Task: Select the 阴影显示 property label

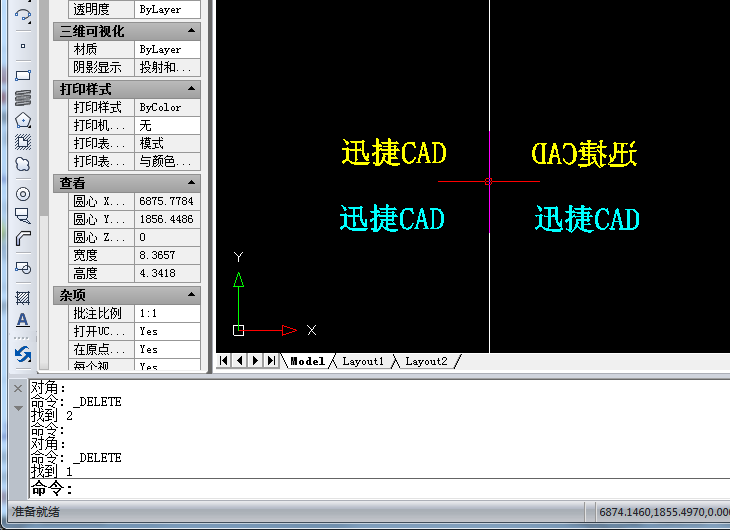Action: (x=101, y=68)
